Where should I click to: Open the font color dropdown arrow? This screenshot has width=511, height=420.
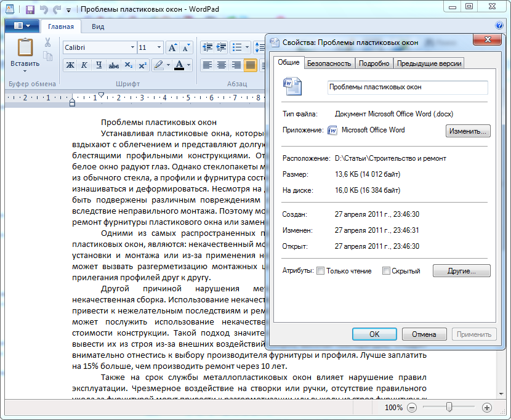point(188,65)
